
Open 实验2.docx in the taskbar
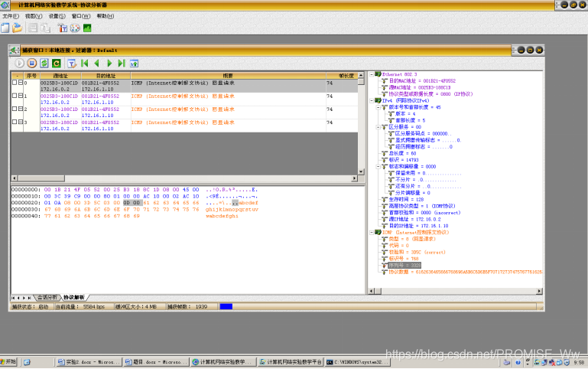click(x=89, y=362)
